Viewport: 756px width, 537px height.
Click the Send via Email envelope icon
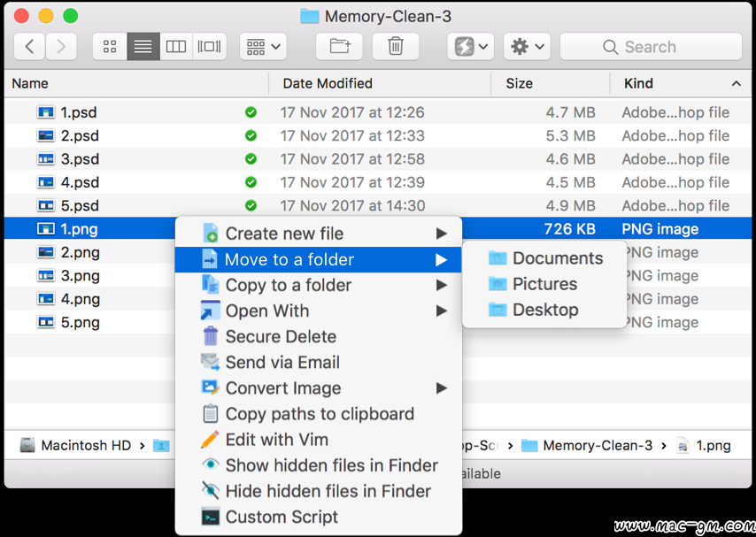210,362
